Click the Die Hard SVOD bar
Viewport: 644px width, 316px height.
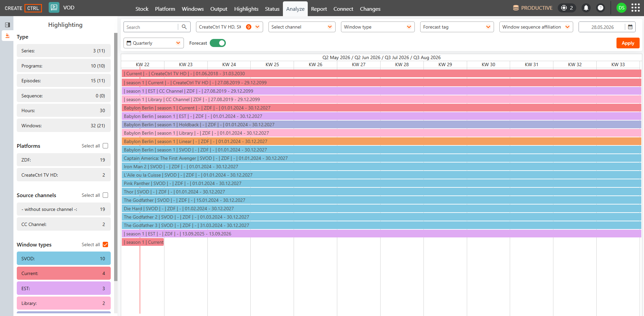point(382,209)
